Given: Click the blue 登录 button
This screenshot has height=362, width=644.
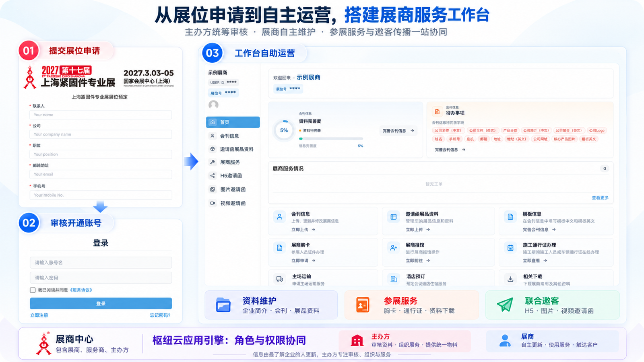Looking at the screenshot, I should tap(101, 303).
